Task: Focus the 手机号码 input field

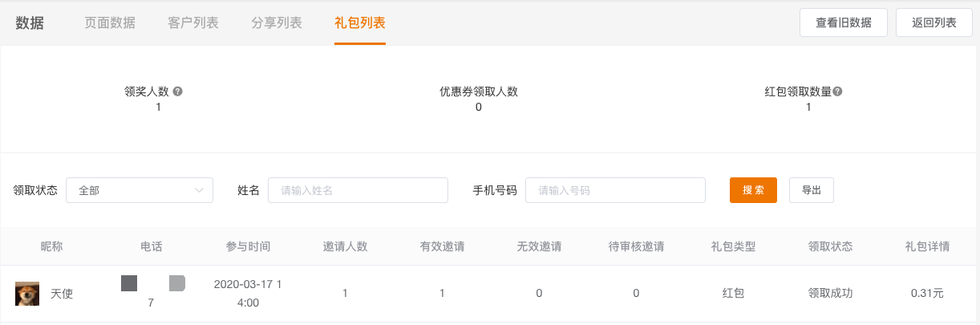Action: pos(615,190)
